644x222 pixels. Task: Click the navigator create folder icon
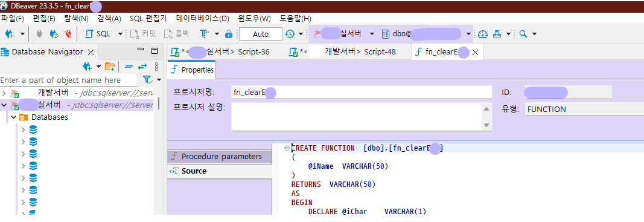point(110,67)
